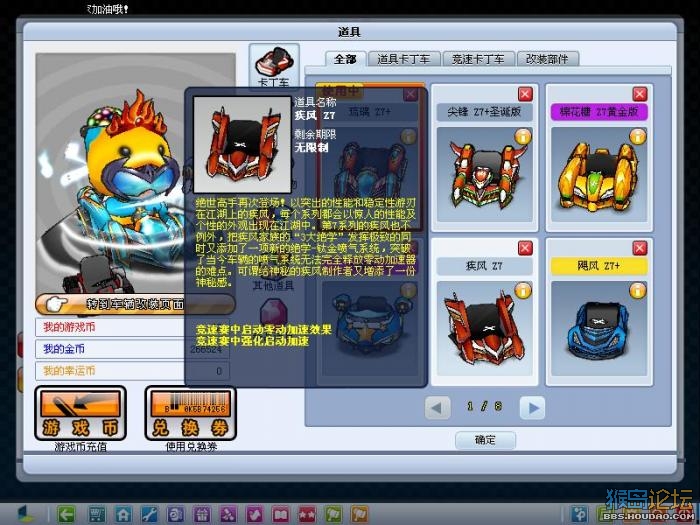Switch to the 改装部件 tab
700x525 pixels.
(x=547, y=59)
